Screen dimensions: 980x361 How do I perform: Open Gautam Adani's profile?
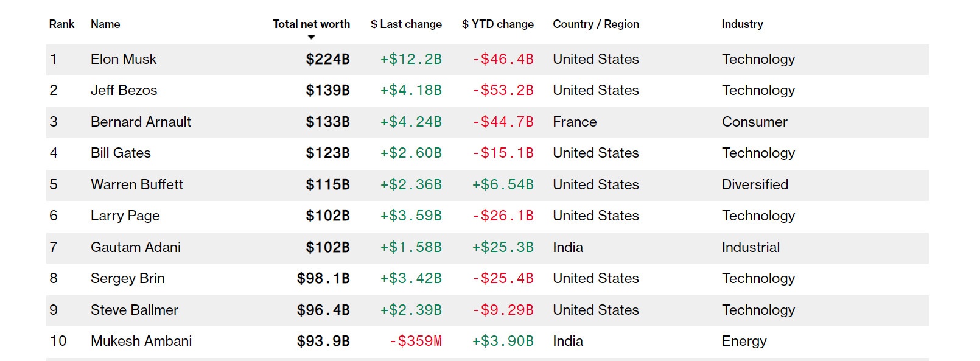coord(135,248)
